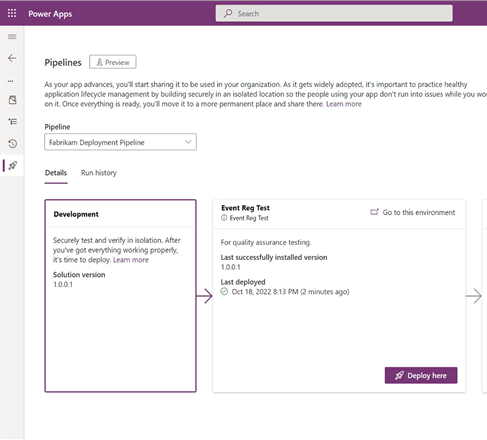
Task: Follow the Go to this environment link
Action: click(x=419, y=212)
